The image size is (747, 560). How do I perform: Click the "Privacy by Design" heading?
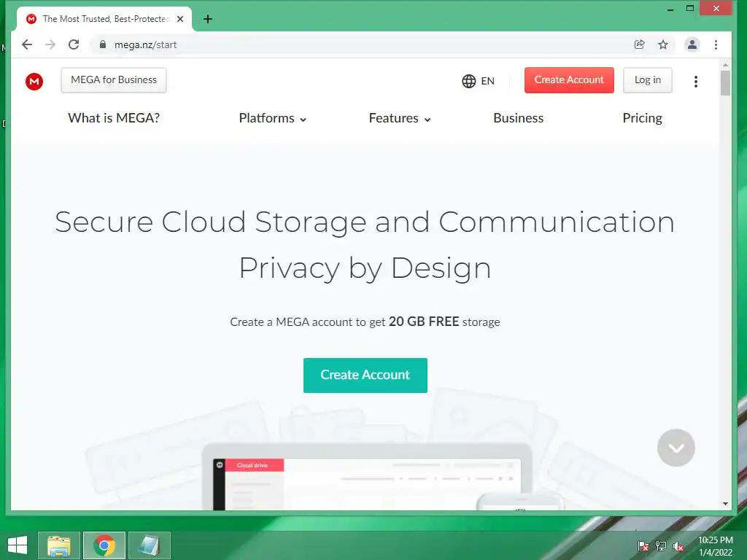click(x=365, y=268)
